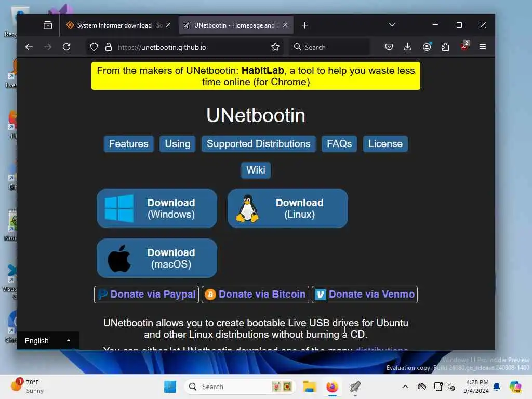Open Firefox tracking protection shield icon

[94, 47]
